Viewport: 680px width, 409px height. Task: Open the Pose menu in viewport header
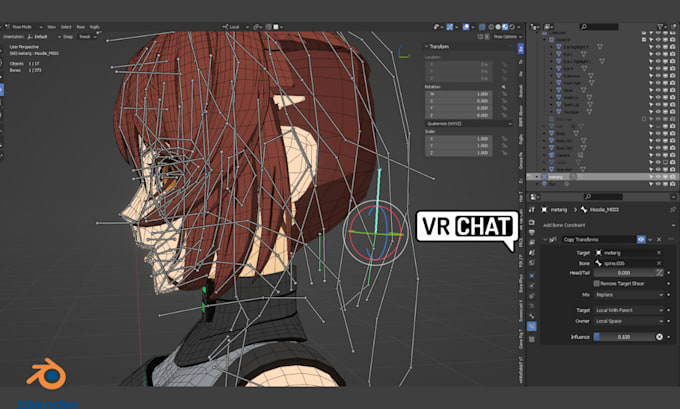[81, 27]
